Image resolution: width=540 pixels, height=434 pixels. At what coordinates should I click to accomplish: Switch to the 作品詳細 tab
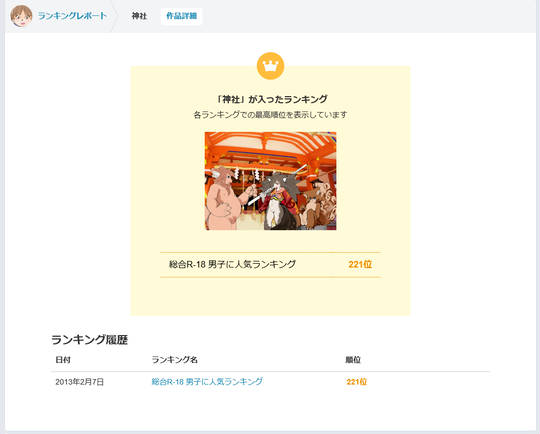click(181, 16)
